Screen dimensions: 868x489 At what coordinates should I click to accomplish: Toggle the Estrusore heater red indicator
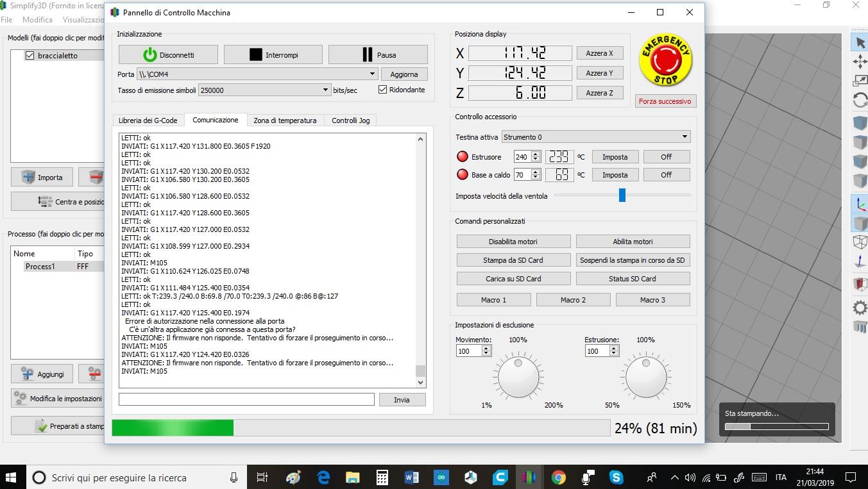pyautogui.click(x=462, y=157)
